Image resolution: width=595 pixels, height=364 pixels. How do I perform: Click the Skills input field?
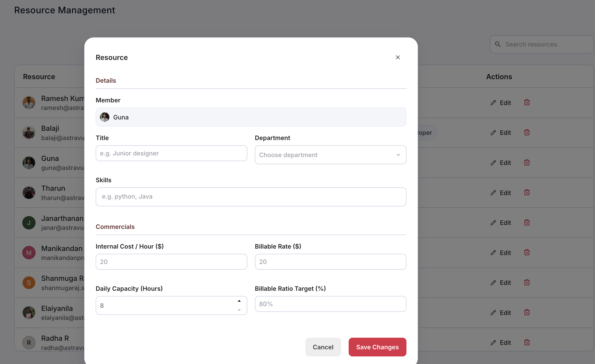pyautogui.click(x=251, y=197)
